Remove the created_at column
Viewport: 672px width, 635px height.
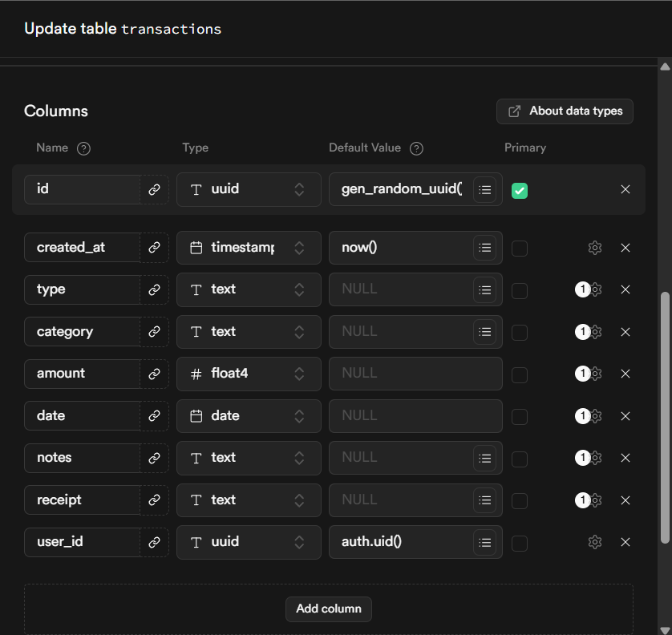pyautogui.click(x=625, y=248)
